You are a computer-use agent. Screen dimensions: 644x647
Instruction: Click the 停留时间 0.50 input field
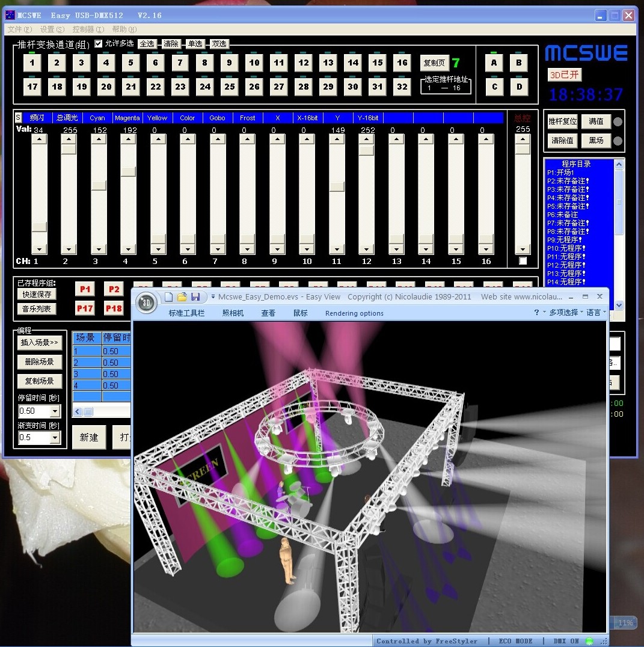tap(35, 411)
